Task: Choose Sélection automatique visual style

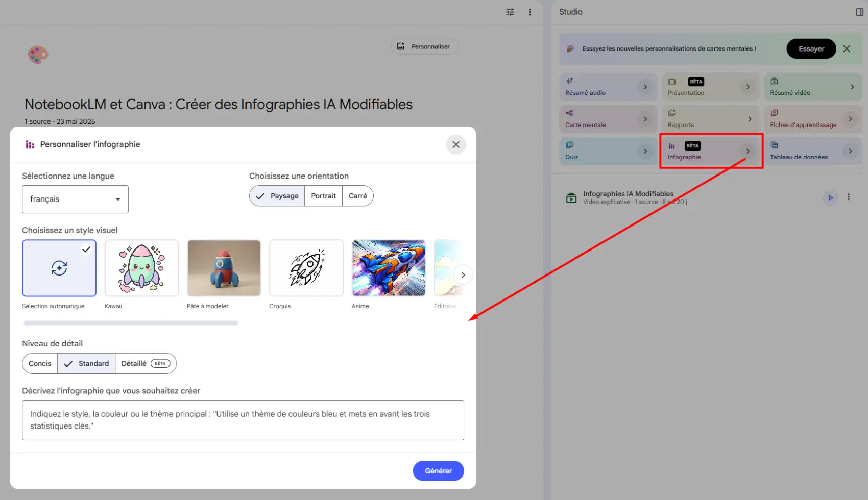Action: 59,268
